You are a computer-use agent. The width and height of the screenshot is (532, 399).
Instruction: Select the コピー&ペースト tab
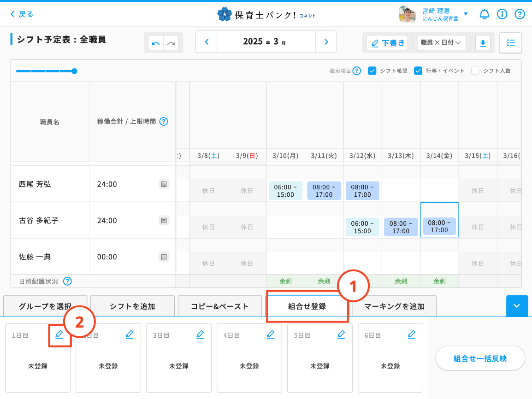219,306
